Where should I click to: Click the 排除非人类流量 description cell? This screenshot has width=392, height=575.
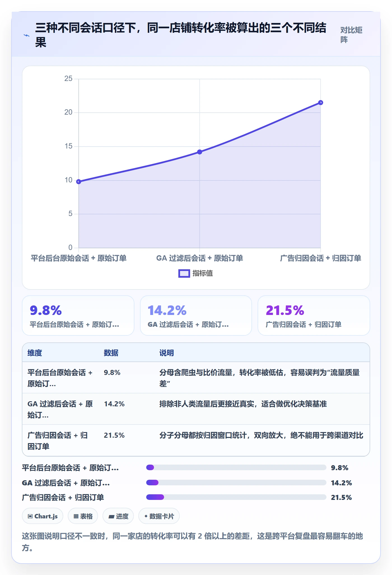pyautogui.click(x=243, y=404)
